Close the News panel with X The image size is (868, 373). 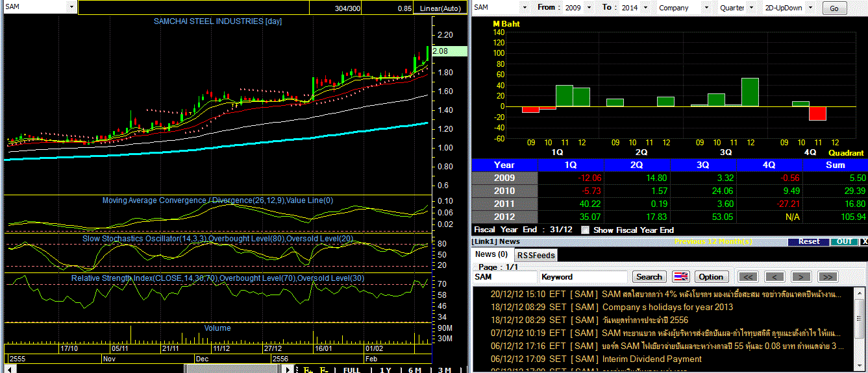[863, 241]
